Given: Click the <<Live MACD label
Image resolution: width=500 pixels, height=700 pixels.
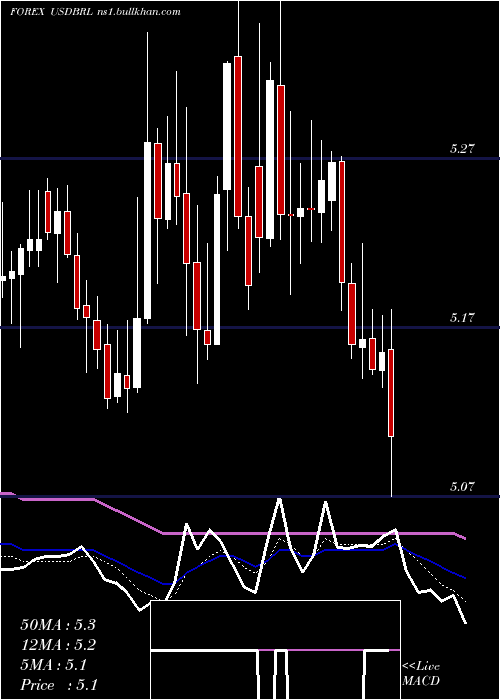Looking at the screenshot, I should click(421, 674).
